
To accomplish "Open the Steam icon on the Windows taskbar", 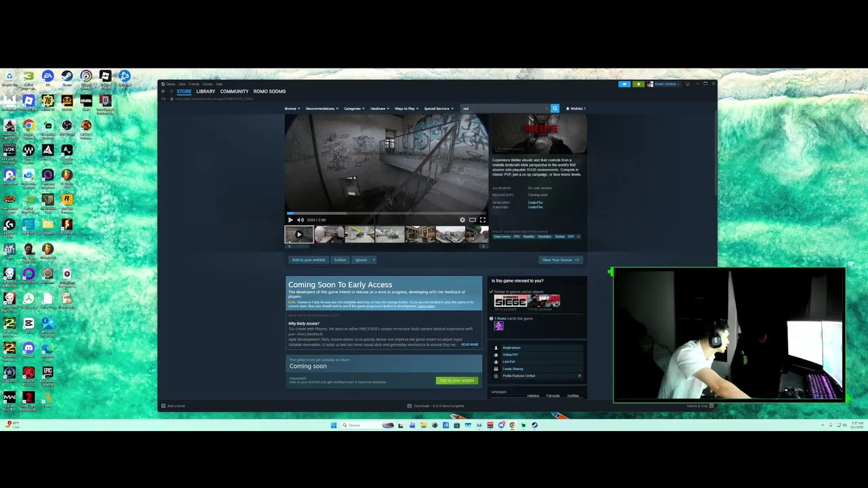I will 534,425.
